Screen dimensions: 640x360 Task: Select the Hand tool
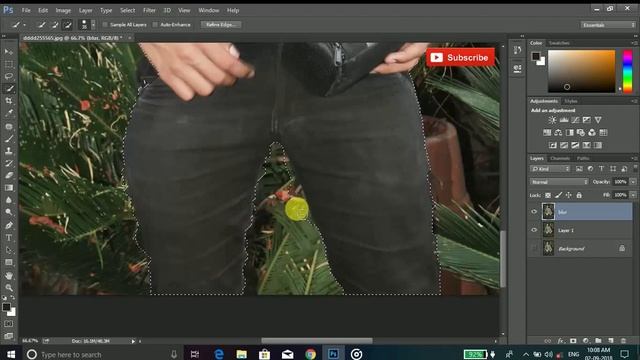point(9,276)
